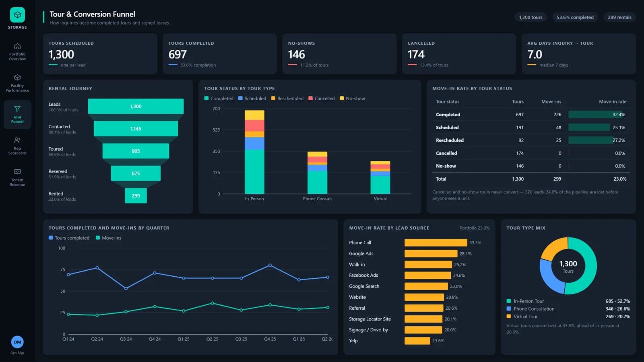Click the Q4 25 tours completed data point
Image resolution: width=644 pixels, height=362 pixels.
tap(270, 265)
